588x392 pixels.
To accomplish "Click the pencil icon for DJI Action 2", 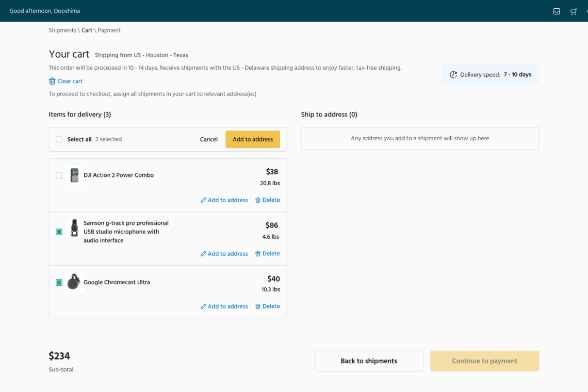I will pyautogui.click(x=203, y=200).
